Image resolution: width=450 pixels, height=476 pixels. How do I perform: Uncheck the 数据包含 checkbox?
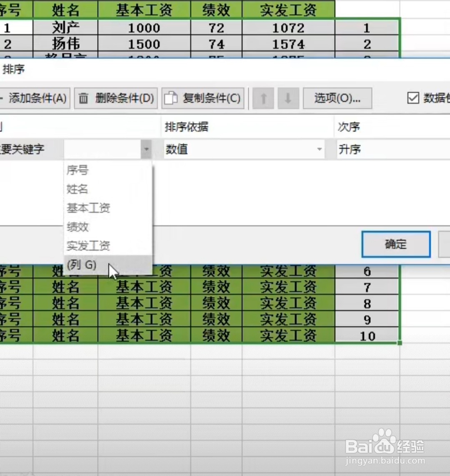414,97
